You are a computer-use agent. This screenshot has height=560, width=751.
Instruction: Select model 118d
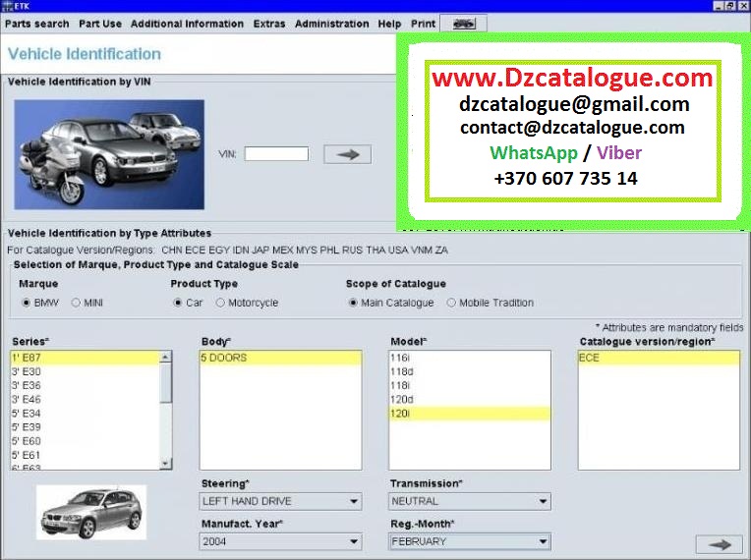(470, 371)
